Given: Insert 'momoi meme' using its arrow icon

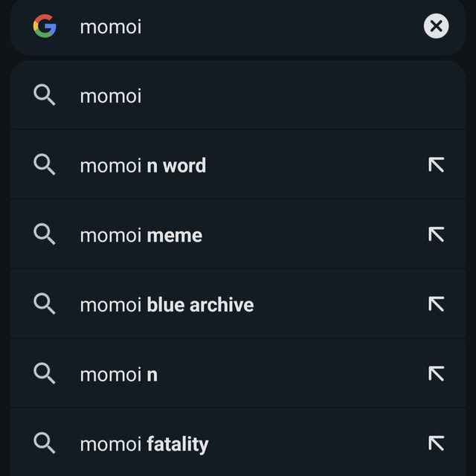Looking at the screenshot, I should pyautogui.click(x=437, y=234).
